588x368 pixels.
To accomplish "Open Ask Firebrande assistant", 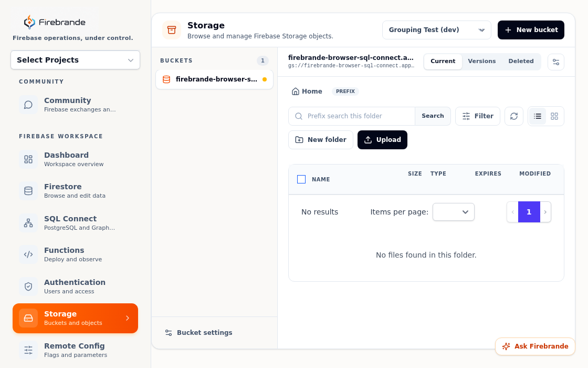I will point(535,346).
